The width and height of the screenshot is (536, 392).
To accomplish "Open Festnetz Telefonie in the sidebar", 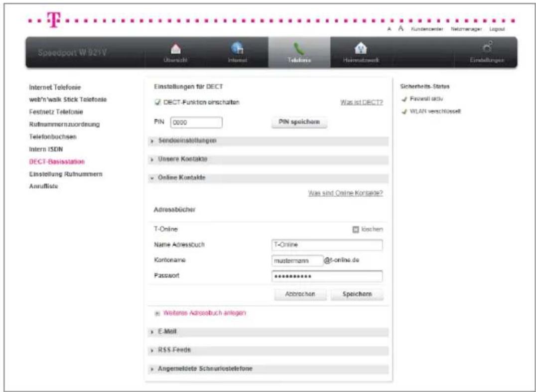I will tap(56, 112).
